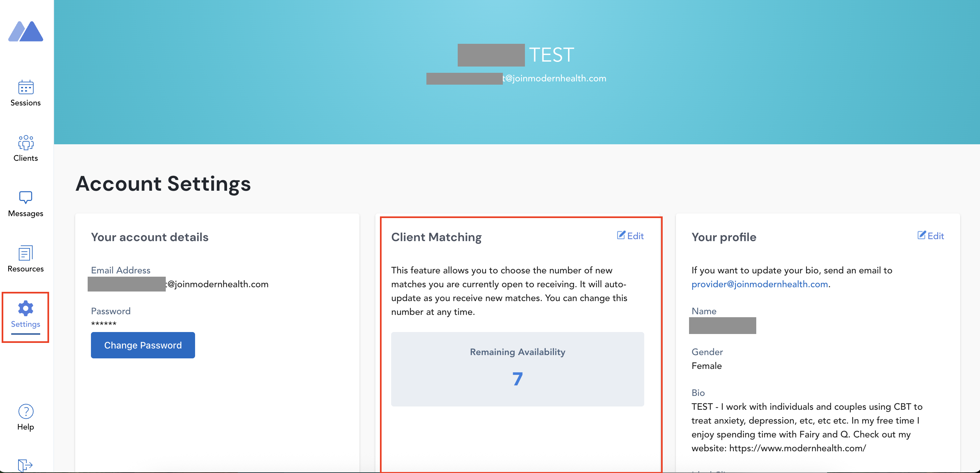Click the logout door-arrow icon
Screen dimensions: 980x473
25,465
